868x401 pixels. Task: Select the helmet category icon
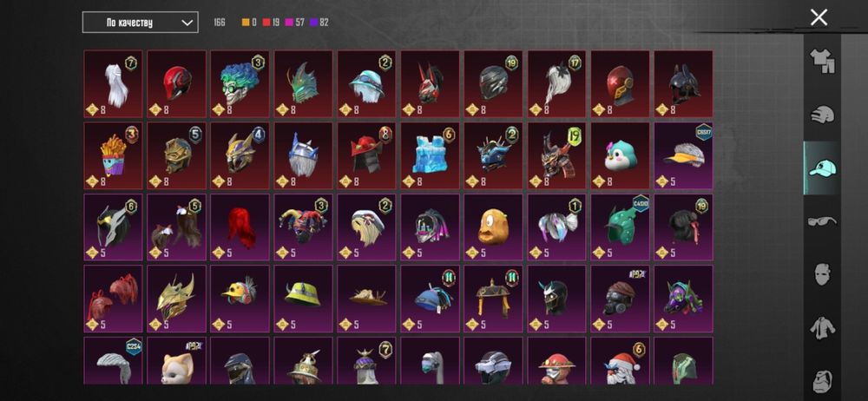(x=822, y=115)
